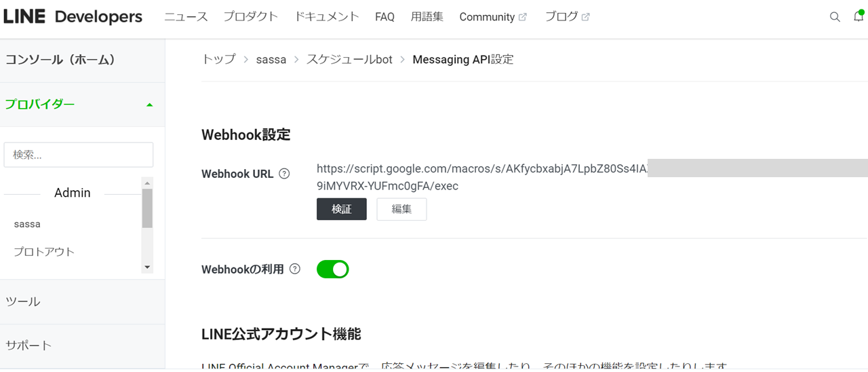Open the プロダクト menu
Image resolution: width=868 pixels, height=372 pixels.
251,17
